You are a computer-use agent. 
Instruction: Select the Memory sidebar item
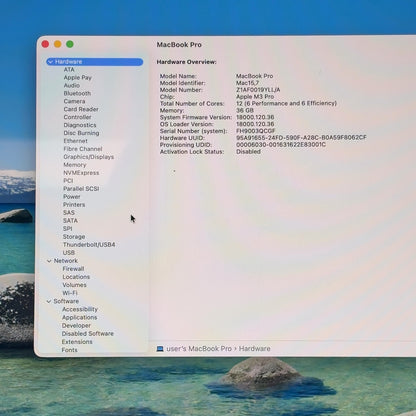[x=75, y=165]
